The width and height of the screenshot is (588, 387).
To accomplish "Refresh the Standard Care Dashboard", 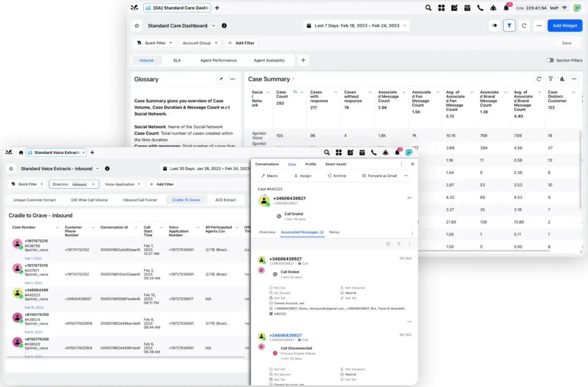I will coord(524,26).
